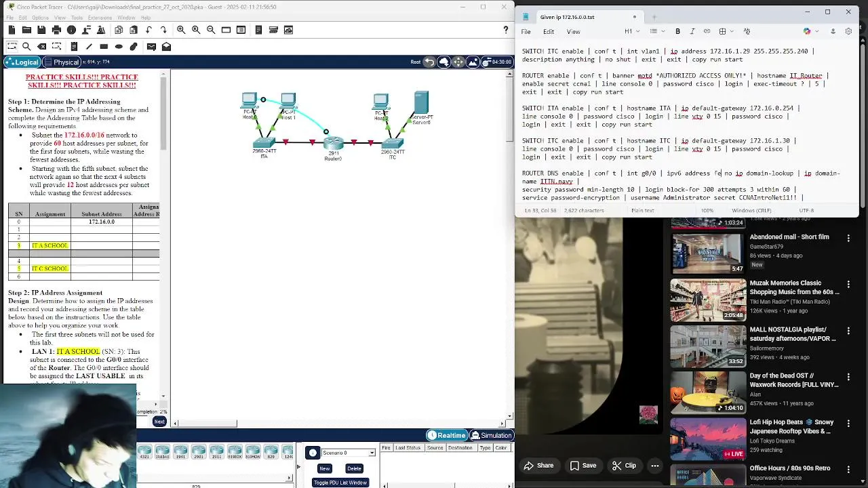Open options for Abandoned mall video
868x488 pixels.
848,238
